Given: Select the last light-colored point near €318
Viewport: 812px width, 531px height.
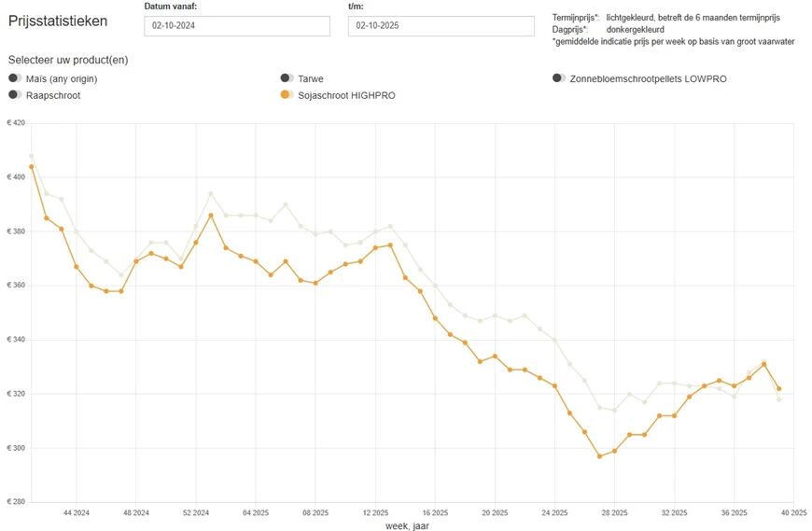Looking at the screenshot, I should (778, 399).
